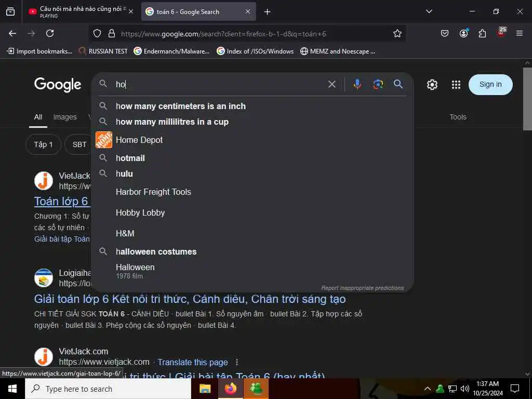This screenshot has width=532, height=399.
Task: Select suggestion how many centimeters is an inch
Action: click(x=253, y=106)
